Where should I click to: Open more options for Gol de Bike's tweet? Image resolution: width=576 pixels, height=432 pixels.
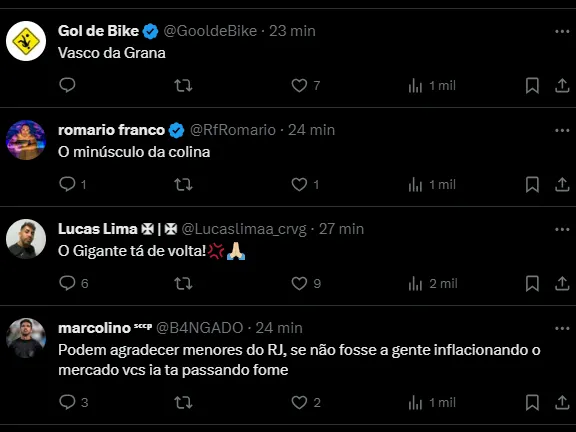(562, 32)
